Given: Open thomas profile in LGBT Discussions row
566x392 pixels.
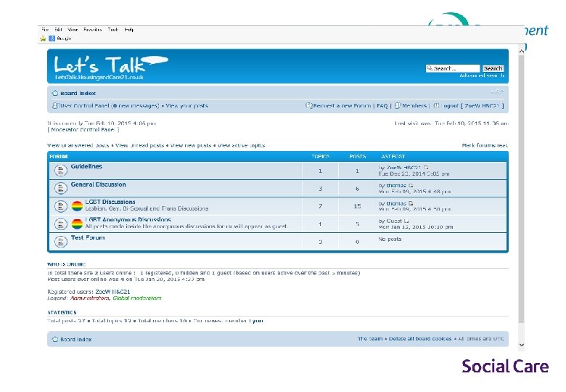Looking at the screenshot, I should point(396,203).
